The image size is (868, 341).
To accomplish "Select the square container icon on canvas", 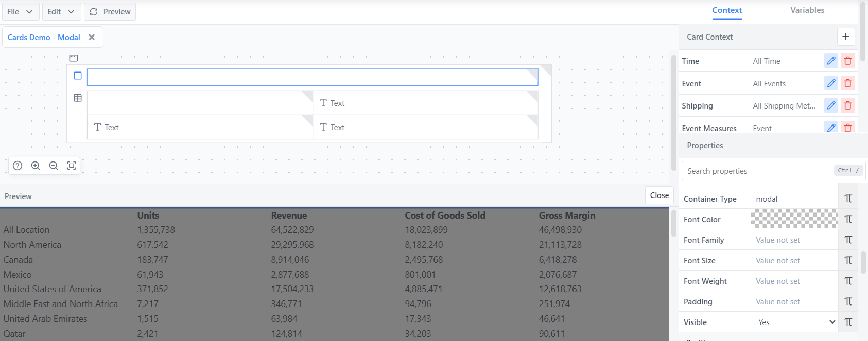I will pyautogui.click(x=78, y=76).
